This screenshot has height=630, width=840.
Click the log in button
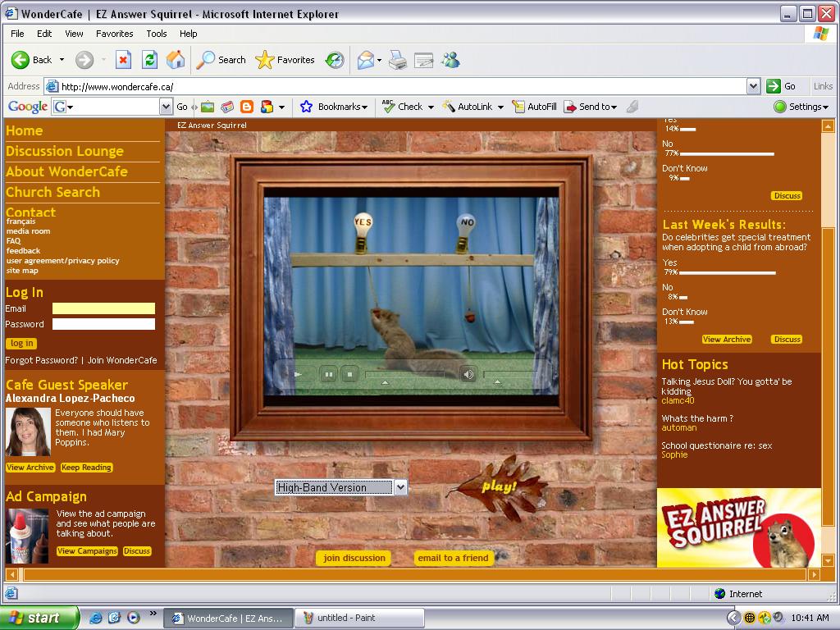[21, 343]
